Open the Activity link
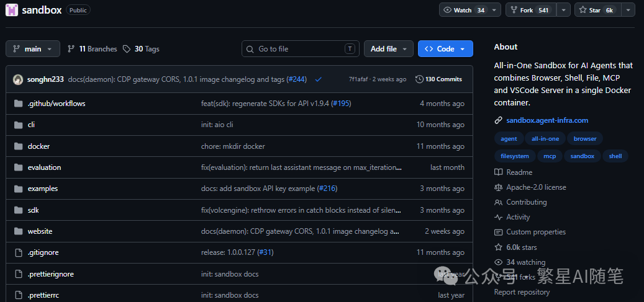Image resolution: width=644 pixels, height=302 pixels. coord(512,217)
